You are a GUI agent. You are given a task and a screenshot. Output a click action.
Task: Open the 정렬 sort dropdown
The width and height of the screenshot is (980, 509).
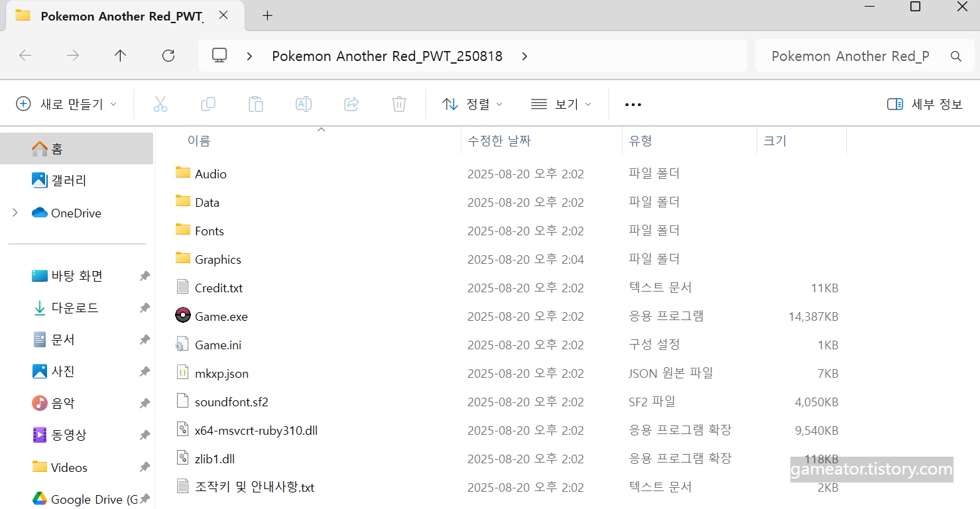click(472, 104)
